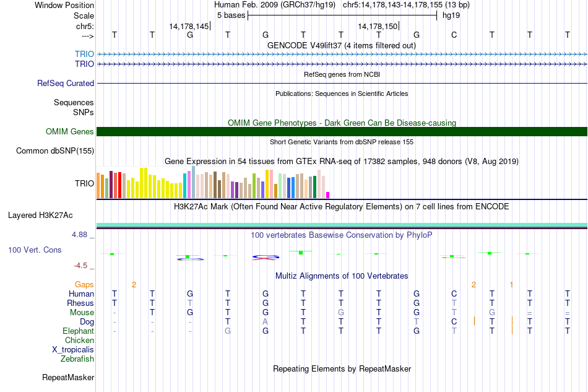Click the 4.88 PhyloP upper limit label
Screen dimensions: 588x392
point(79,235)
